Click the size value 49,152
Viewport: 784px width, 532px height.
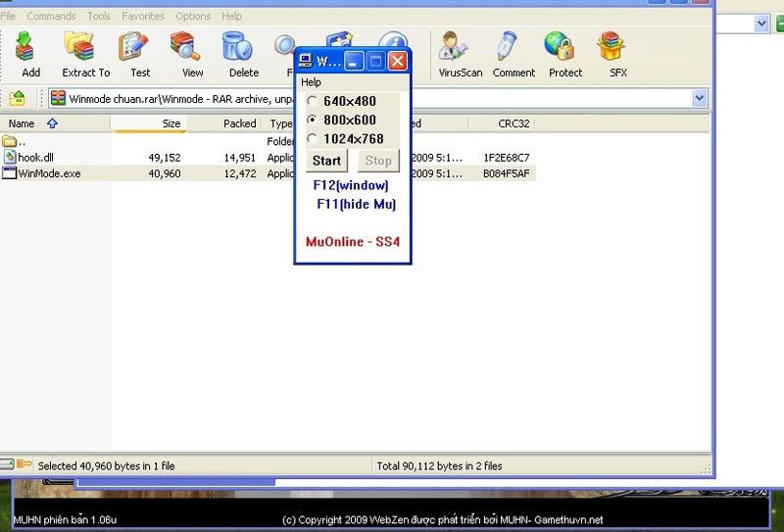pos(165,158)
